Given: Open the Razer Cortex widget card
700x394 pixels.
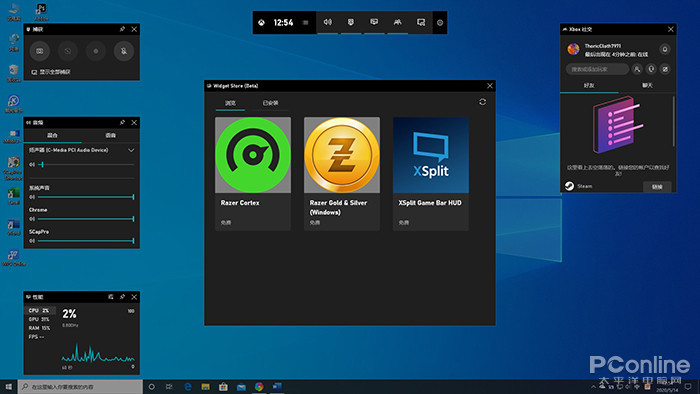Looking at the screenshot, I should pos(253,174).
